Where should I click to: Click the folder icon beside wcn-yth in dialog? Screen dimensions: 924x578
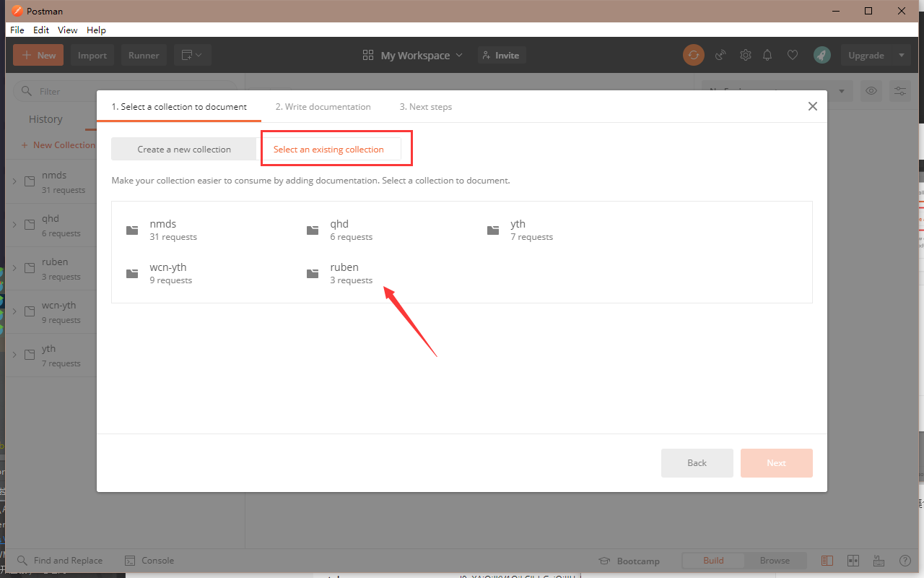tap(132, 273)
